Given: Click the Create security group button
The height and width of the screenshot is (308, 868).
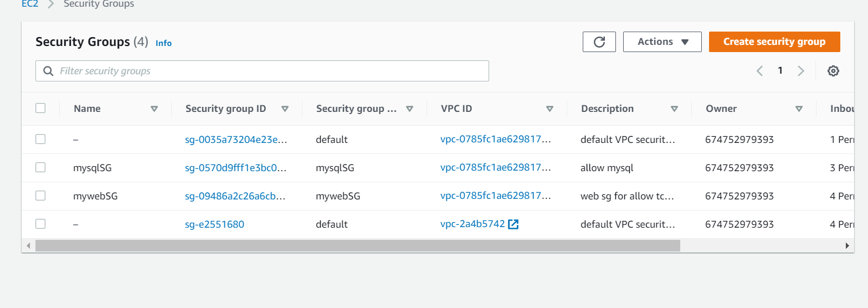Looking at the screenshot, I should [774, 42].
